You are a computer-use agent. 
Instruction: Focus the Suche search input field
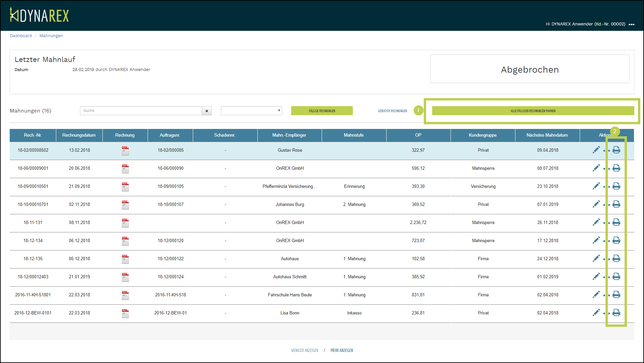pos(141,111)
